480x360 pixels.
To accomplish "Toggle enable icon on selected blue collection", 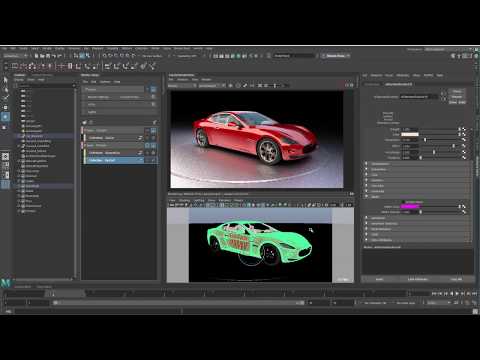I will click(x=153, y=160).
